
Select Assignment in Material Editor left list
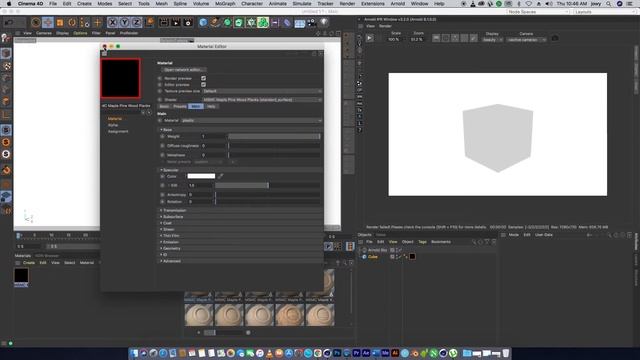(x=118, y=131)
